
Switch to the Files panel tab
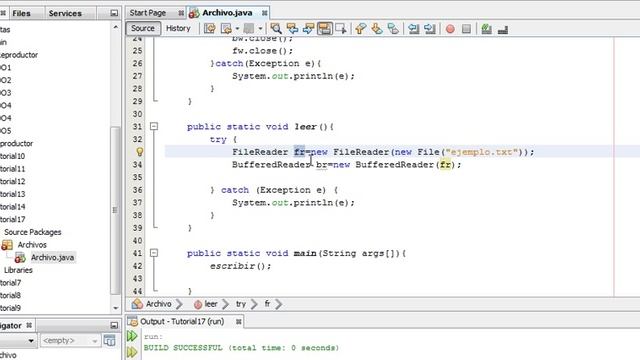coord(21,13)
